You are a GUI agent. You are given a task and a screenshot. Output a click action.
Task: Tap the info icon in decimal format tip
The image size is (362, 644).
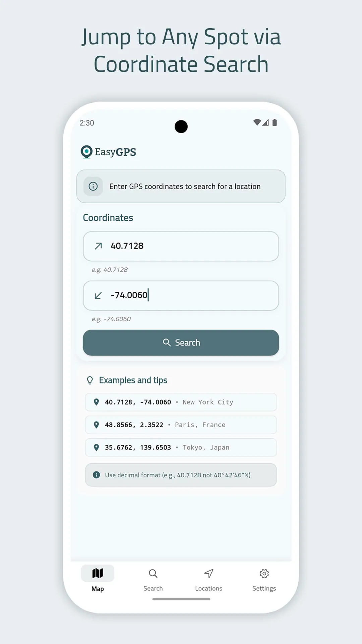[x=96, y=475]
